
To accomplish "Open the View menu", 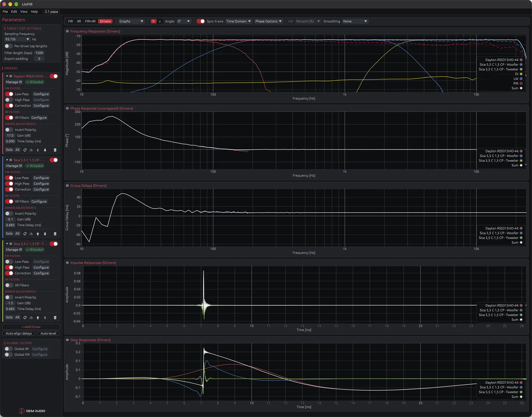I will tap(24, 12).
